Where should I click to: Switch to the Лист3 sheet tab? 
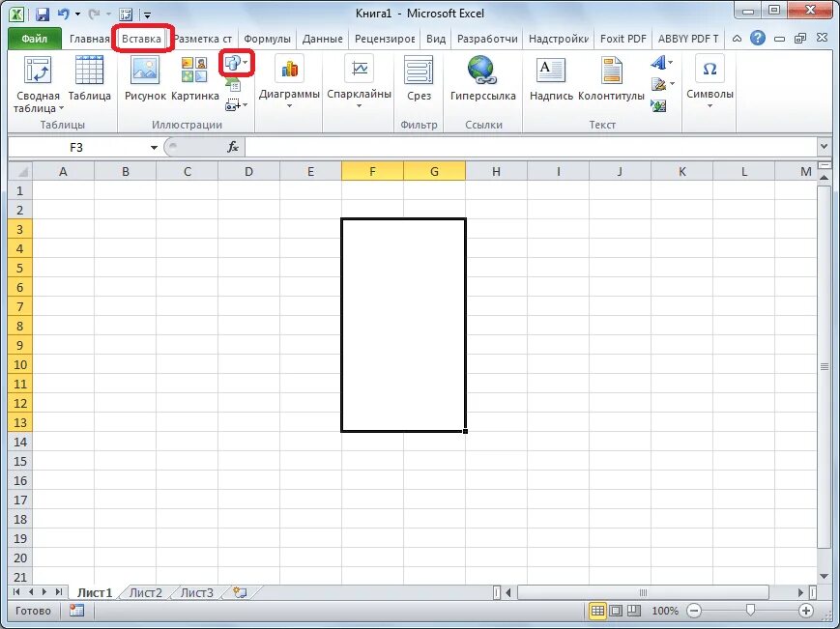pos(196,592)
